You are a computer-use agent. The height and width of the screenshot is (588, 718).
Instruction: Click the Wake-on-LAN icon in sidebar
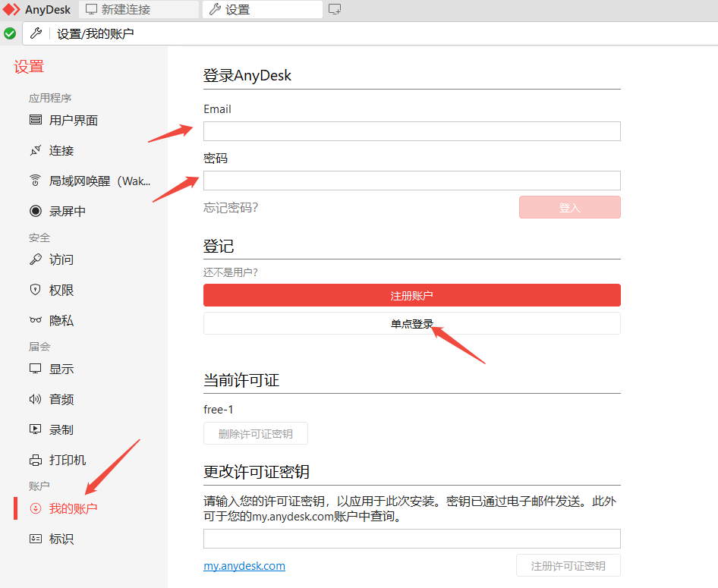(x=36, y=181)
